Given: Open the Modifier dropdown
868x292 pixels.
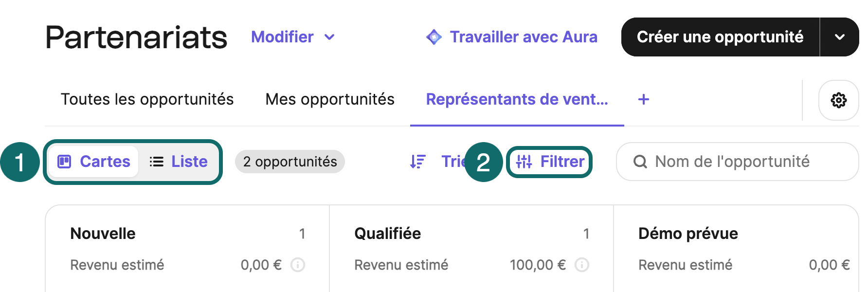Looking at the screenshot, I should coord(293,36).
